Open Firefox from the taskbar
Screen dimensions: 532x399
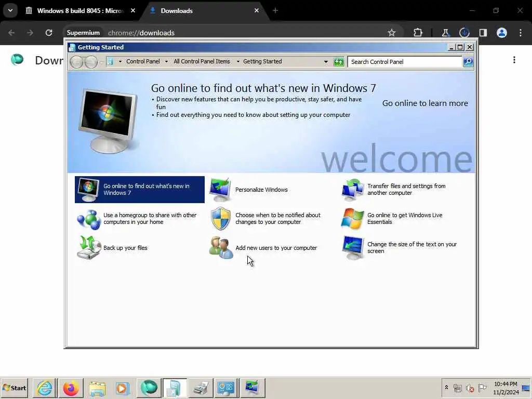tap(71, 388)
